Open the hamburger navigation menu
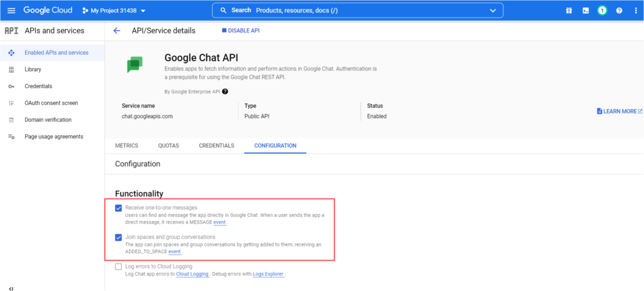This screenshot has width=644, height=291. (11, 11)
